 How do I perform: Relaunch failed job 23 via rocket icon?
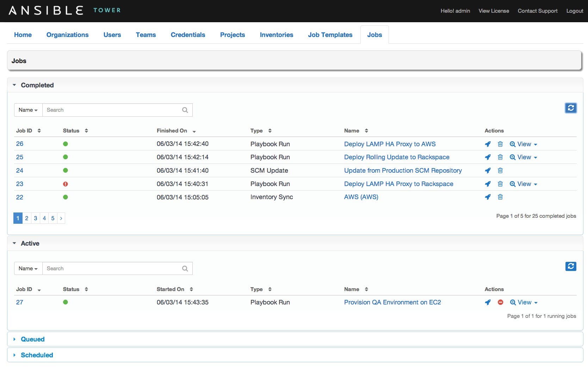coord(488,184)
